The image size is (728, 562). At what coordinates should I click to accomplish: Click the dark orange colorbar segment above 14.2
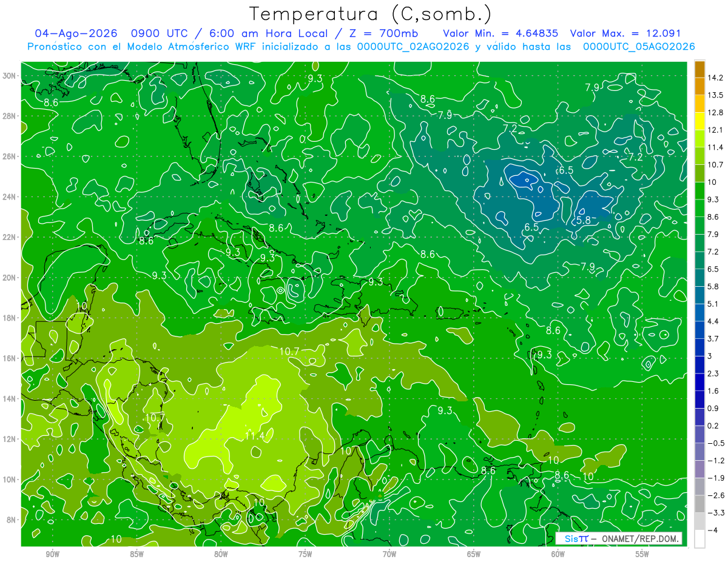[x=699, y=69]
